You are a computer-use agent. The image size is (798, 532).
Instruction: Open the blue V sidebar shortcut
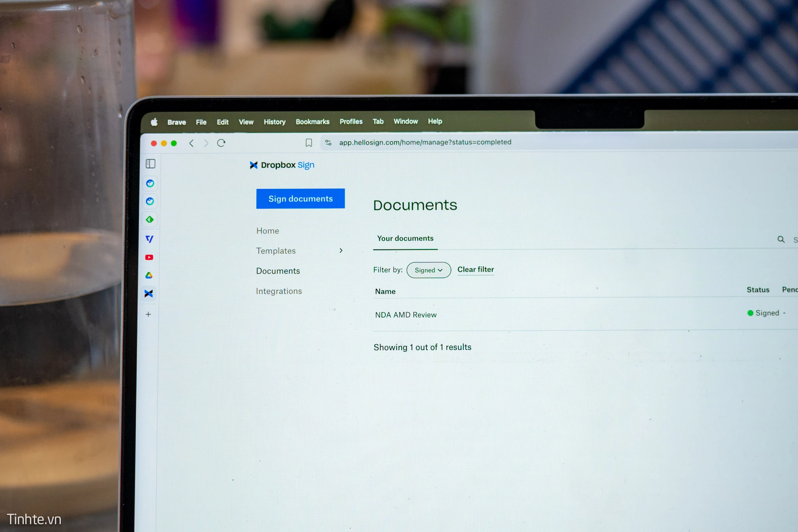(149, 239)
